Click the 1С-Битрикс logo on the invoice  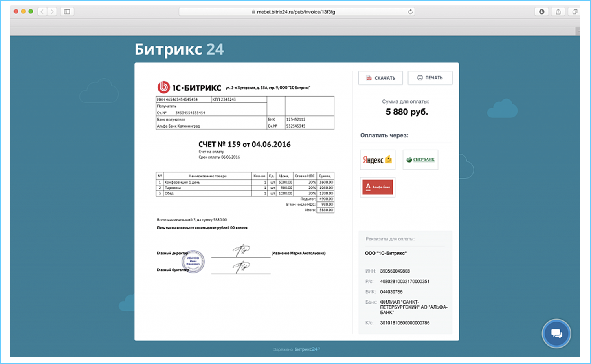(x=189, y=87)
